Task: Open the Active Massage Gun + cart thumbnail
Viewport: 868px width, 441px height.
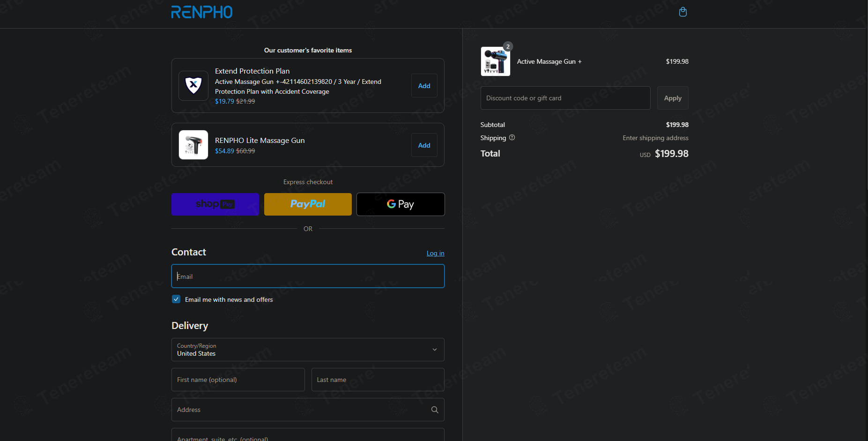Action: click(495, 61)
